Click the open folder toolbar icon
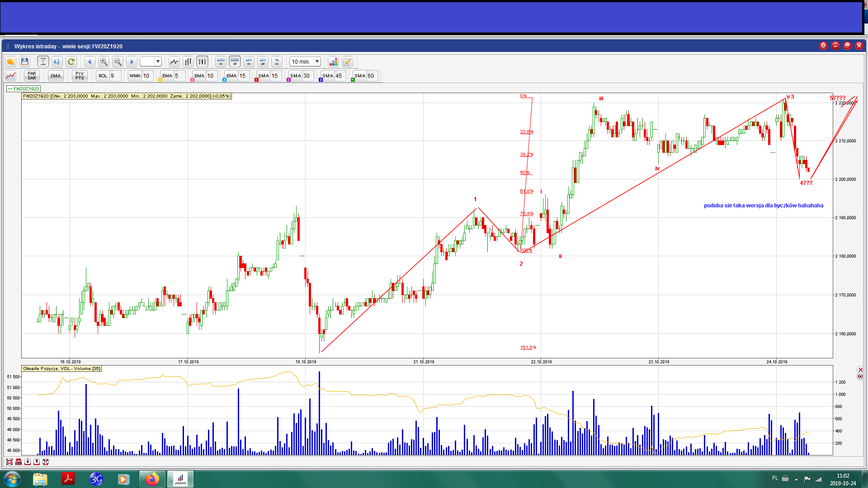This screenshot has width=868, height=488. [x=10, y=61]
